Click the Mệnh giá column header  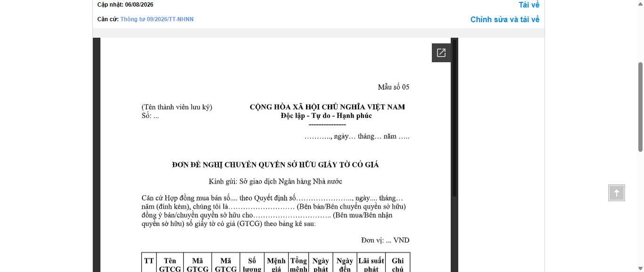(276, 262)
